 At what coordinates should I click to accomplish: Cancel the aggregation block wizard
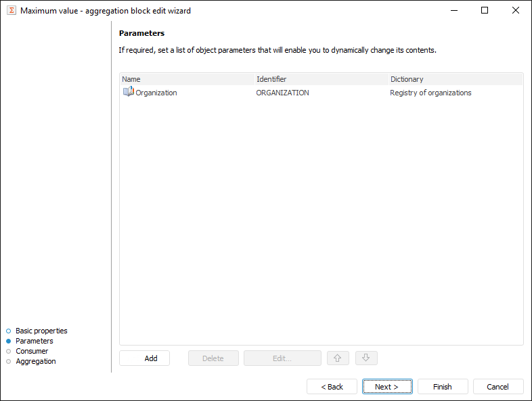click(498, 387)
